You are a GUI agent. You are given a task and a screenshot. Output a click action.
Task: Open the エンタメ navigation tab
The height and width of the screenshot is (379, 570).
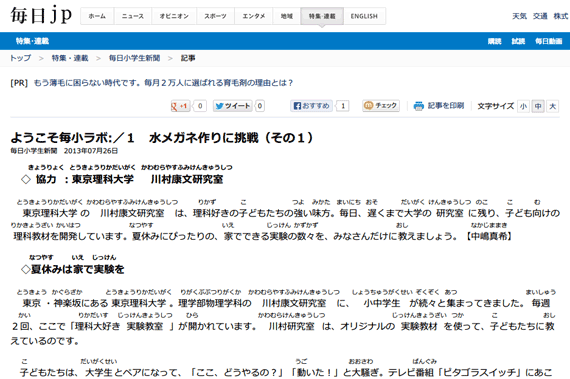(253, 16)
